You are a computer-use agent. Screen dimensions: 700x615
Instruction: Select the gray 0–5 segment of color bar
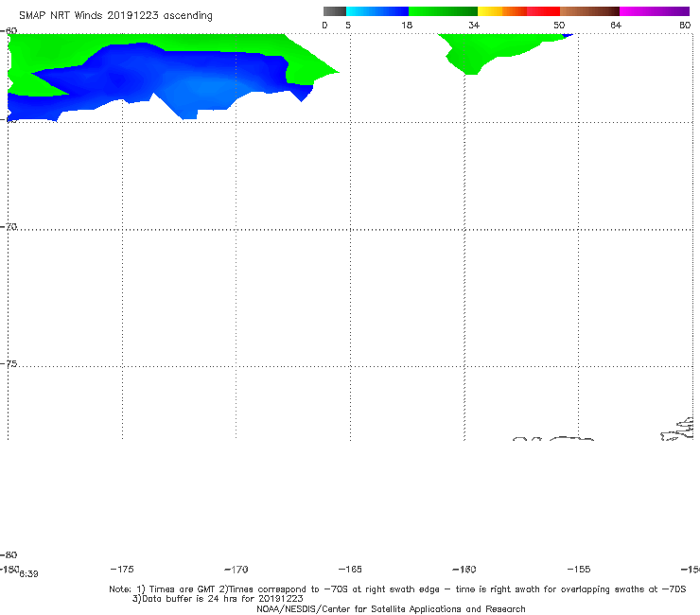(x=334, y=11)
